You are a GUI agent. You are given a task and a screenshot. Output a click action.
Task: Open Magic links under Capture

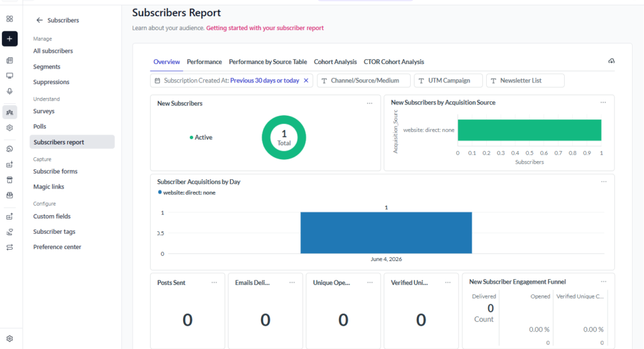point(49,187)
